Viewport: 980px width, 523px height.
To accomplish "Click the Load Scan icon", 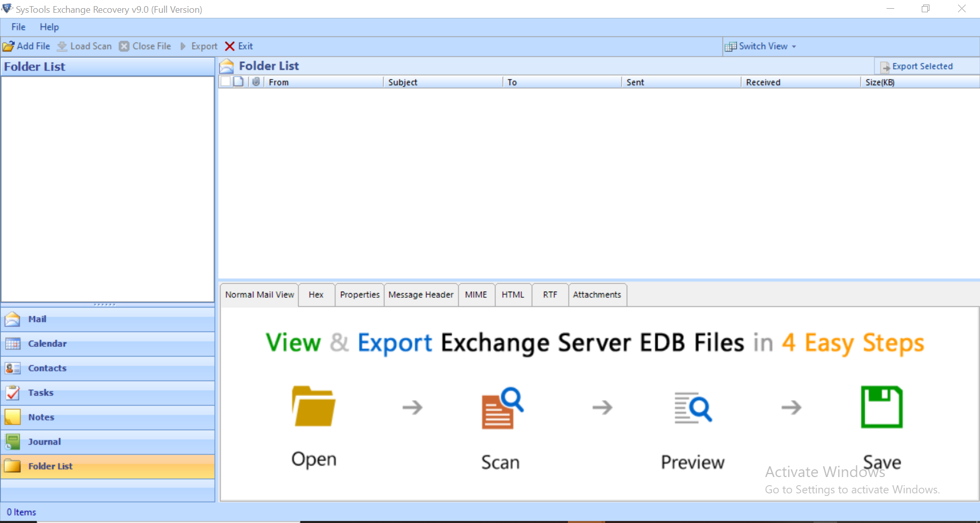I will click(x=62, y=46).
